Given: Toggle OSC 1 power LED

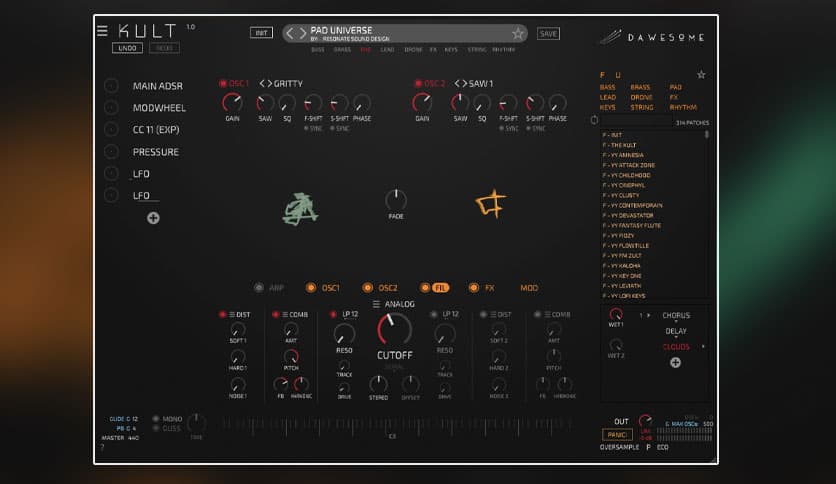Looking at the screenshot, I should point(223,84).
